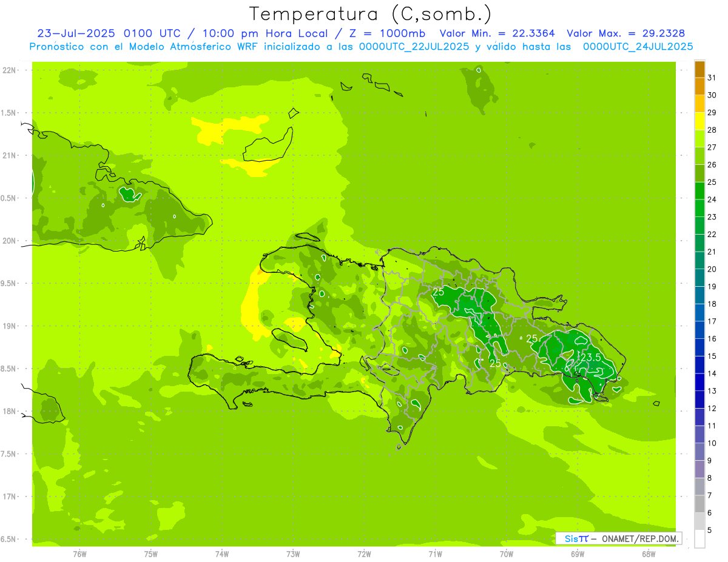Click the "70W" longitude axis label
The width and height of the screenshot is (728, 562).
[x=507, y=555]
